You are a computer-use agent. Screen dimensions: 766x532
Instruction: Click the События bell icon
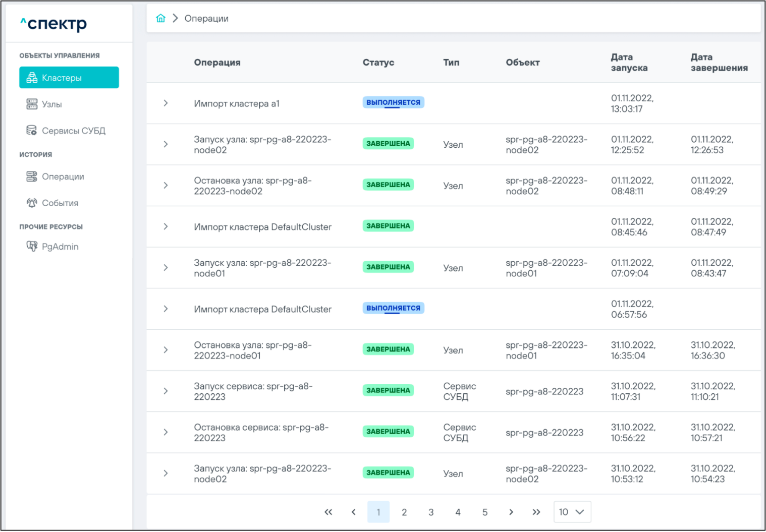(32, 203)
